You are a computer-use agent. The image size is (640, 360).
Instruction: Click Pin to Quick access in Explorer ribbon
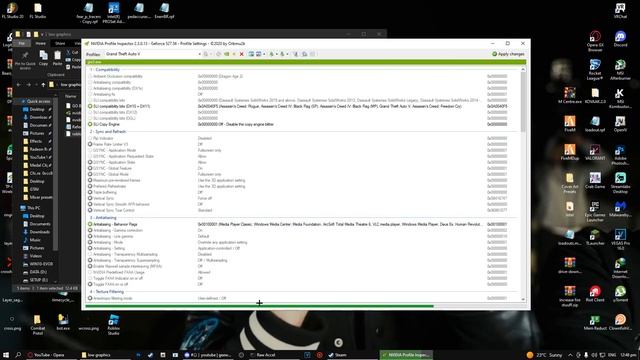[25, 60]
